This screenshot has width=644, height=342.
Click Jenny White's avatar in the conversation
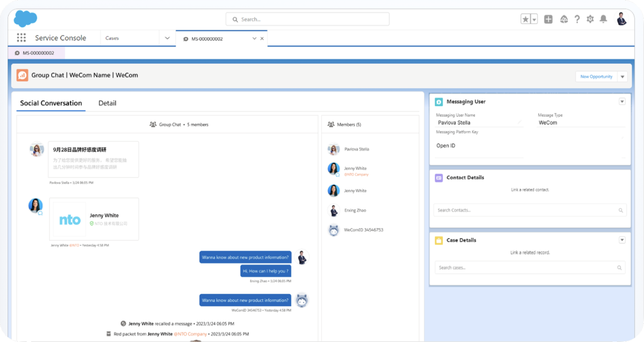pos(36,206)
